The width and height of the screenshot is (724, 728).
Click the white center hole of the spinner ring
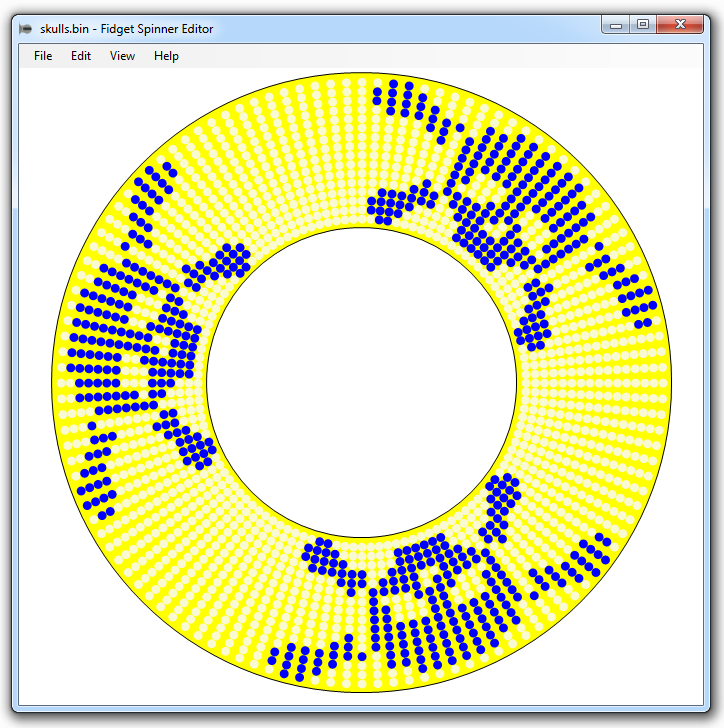(x=361, y=383)
